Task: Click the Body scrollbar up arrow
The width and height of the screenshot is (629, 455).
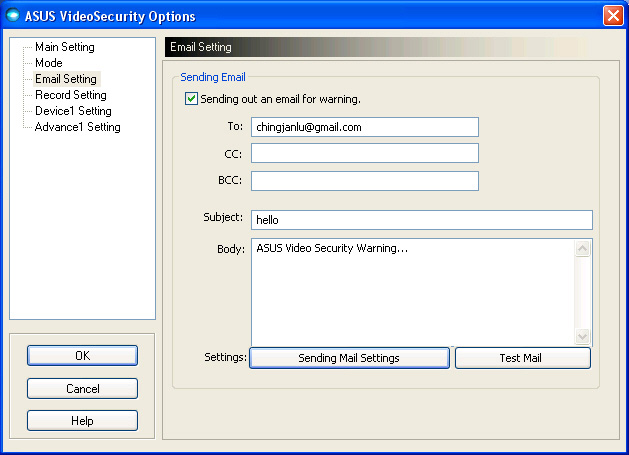Action: point(582,249)
